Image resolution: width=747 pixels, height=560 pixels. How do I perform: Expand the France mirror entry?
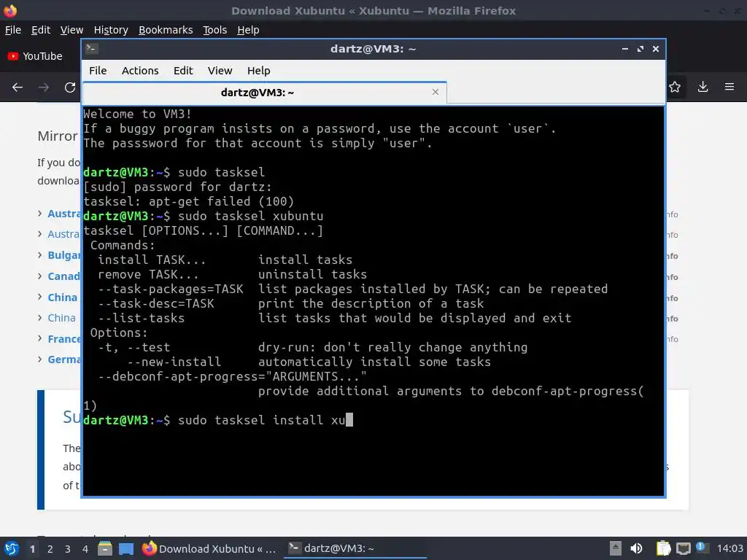point(40,338)
